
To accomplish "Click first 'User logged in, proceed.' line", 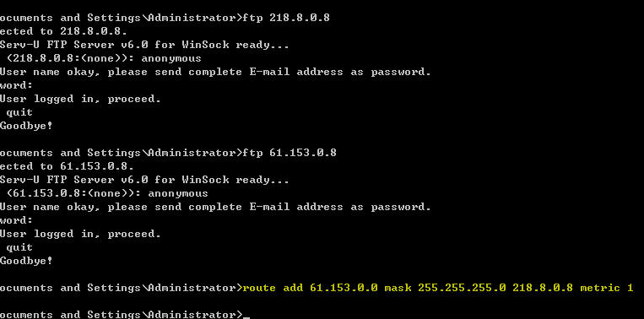I will point(80,99).
